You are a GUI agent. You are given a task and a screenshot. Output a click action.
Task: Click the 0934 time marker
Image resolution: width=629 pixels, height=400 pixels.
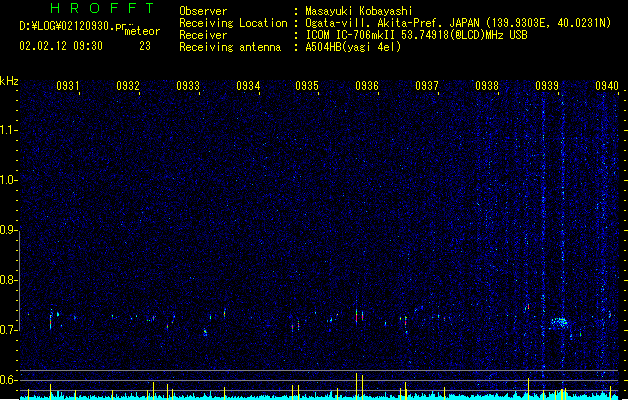coord(248,86)
